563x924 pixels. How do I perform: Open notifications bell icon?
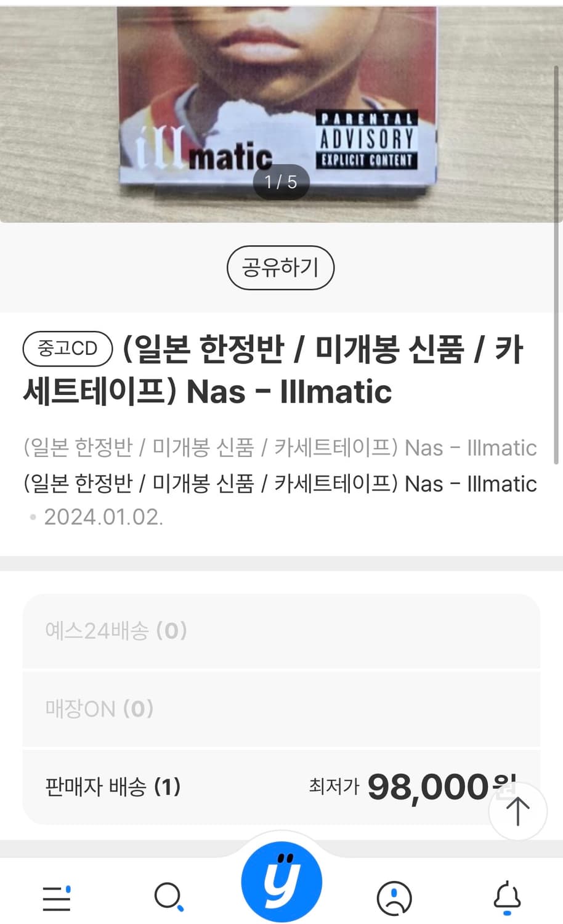pos(507,897)
